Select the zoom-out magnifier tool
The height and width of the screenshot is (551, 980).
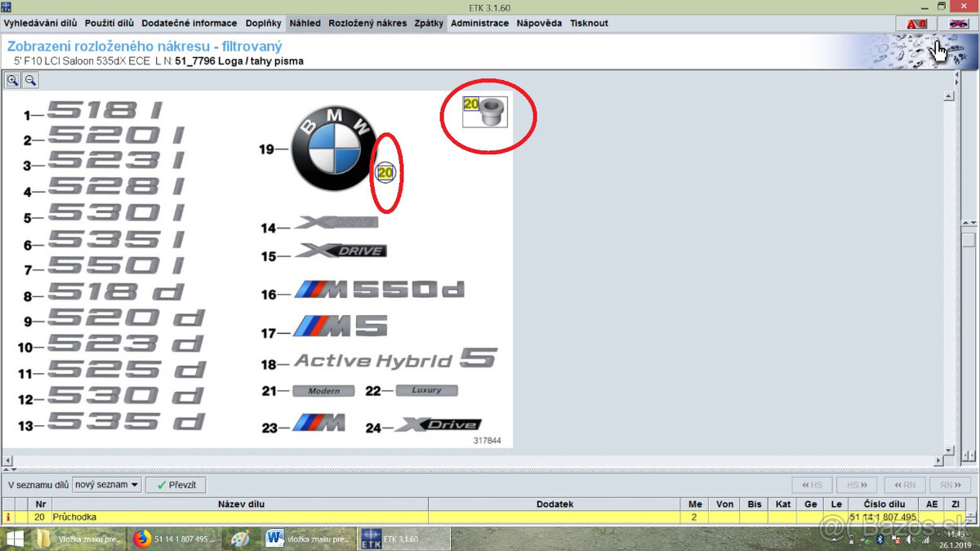(x=30, y=80)
